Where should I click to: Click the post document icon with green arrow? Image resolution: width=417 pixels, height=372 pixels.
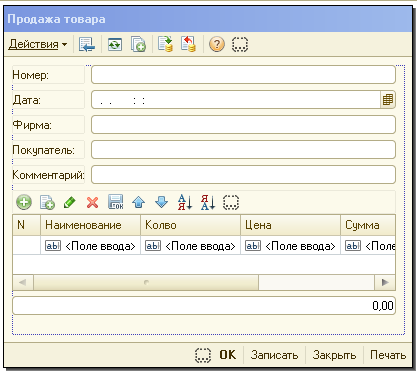coord(165,44)
